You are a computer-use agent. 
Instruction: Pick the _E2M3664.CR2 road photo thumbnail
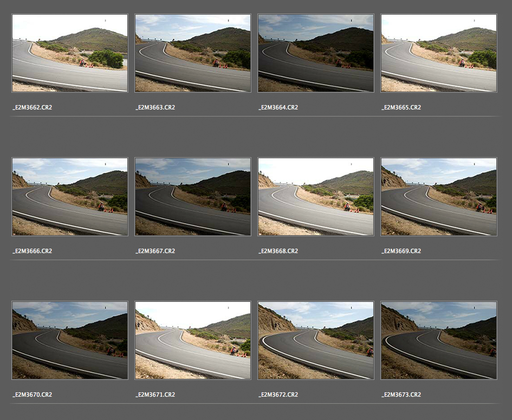[x=316, y=53]
